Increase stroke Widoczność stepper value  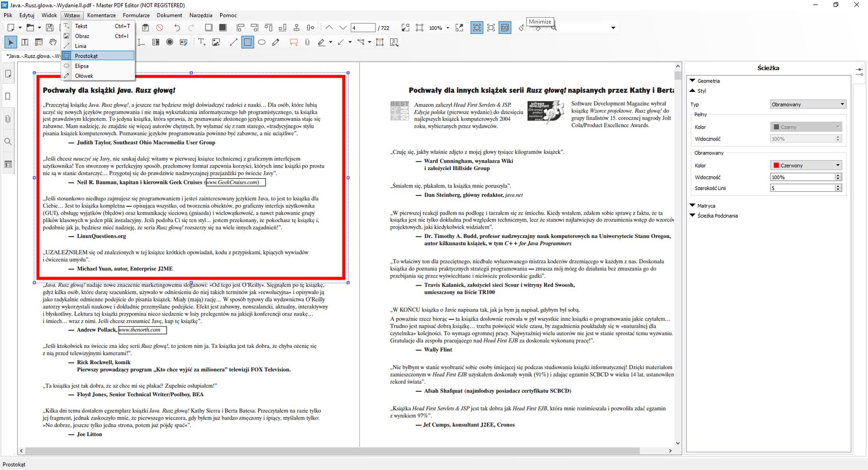point(838,175)
